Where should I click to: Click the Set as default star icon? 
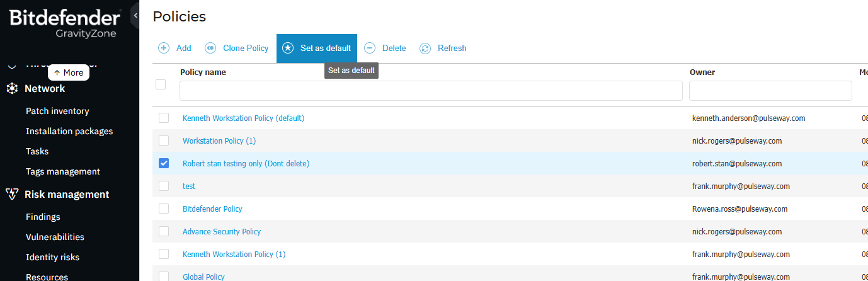coord(288,48)
